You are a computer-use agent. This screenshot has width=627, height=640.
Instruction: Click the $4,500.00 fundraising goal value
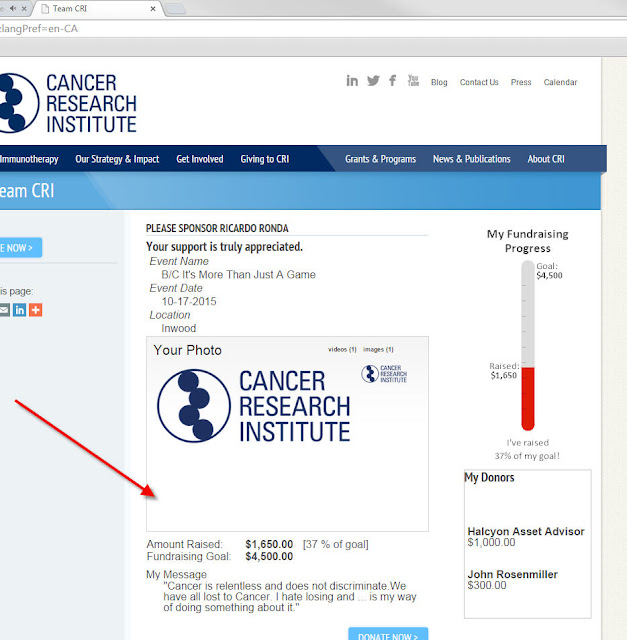point(269,556)
